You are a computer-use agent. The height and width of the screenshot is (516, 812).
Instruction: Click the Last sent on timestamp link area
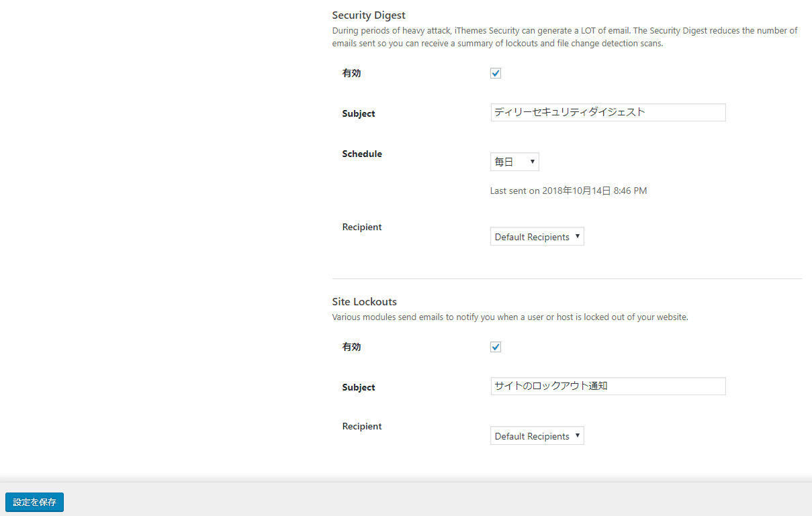[568, 191]
